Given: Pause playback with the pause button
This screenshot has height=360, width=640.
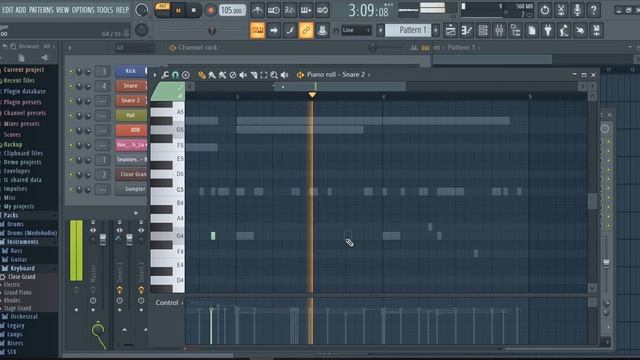Looking at the screenshot, I should point(178,11).
